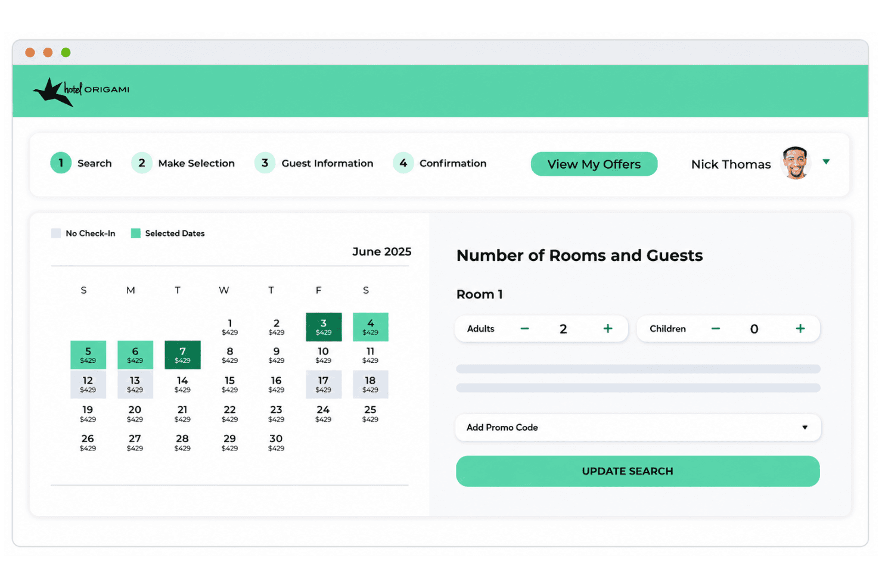Select June 7 checkout date
Image resolution: width=882 pixels, height=588 pixels.
[182, 355]
